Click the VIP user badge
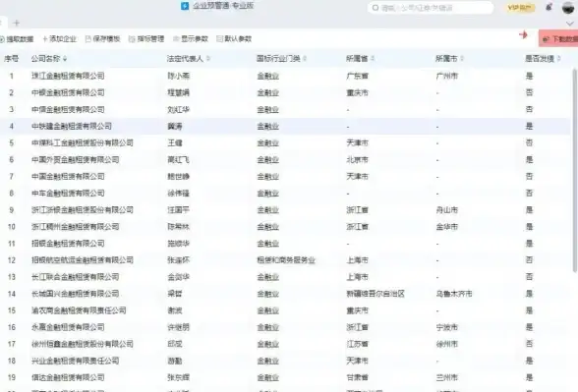 tap(519, 8)
